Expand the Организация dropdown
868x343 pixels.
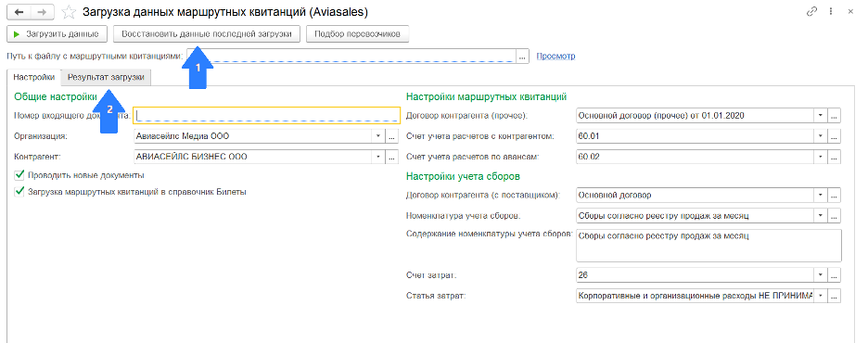(378, 135)
